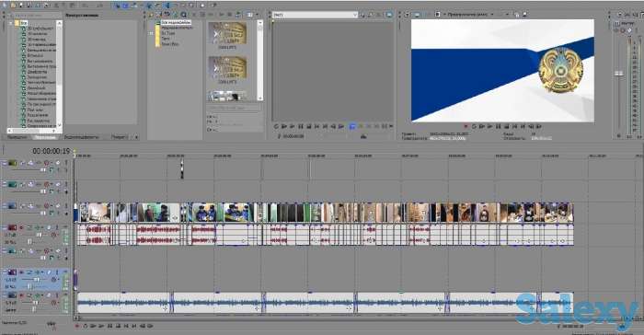Click Copy Snapshot to Clipboard in preview toolbar

pyautogui.click(x=516, y=15)
